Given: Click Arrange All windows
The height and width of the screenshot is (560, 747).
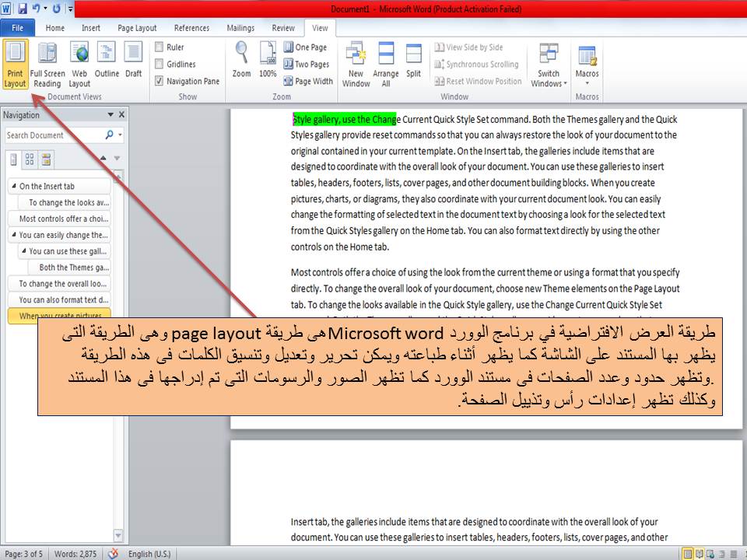Looking at the screenshot, I should tap(386, 65).
